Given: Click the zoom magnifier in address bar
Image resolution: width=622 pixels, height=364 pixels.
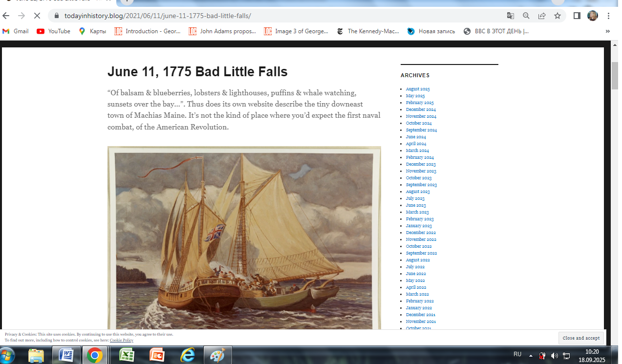Looking at the screenshot, I should tap(526, 16).
